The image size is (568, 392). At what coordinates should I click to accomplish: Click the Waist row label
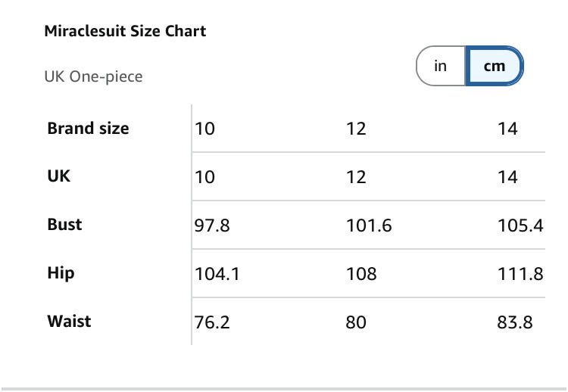click(x=69, y=321)
